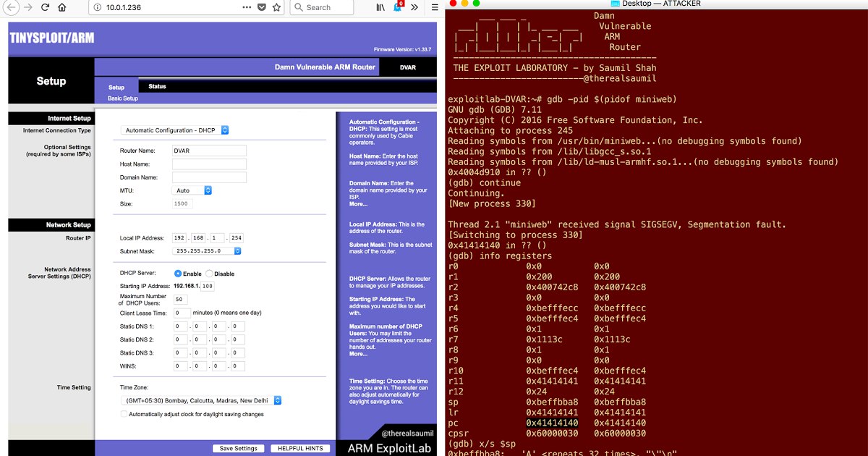This screenshot has width=868, height=456.
Task: Click first More... link under Domain Name help
Action: click(358, 204)
